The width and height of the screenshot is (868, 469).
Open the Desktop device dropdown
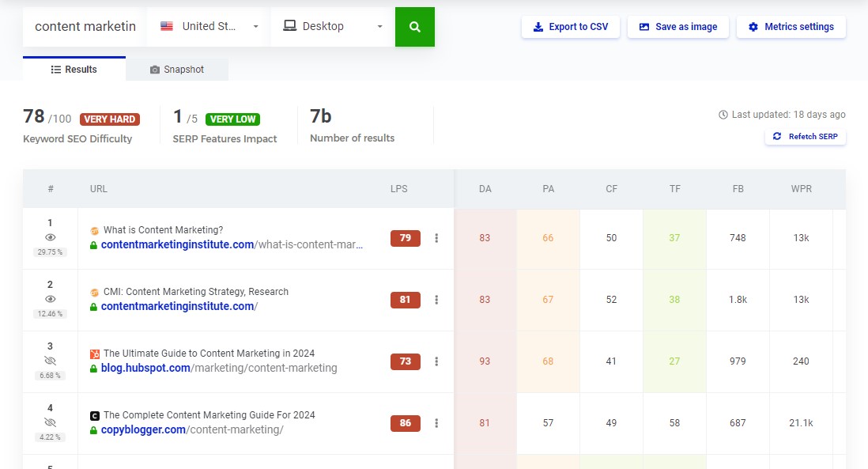(333, 27)
